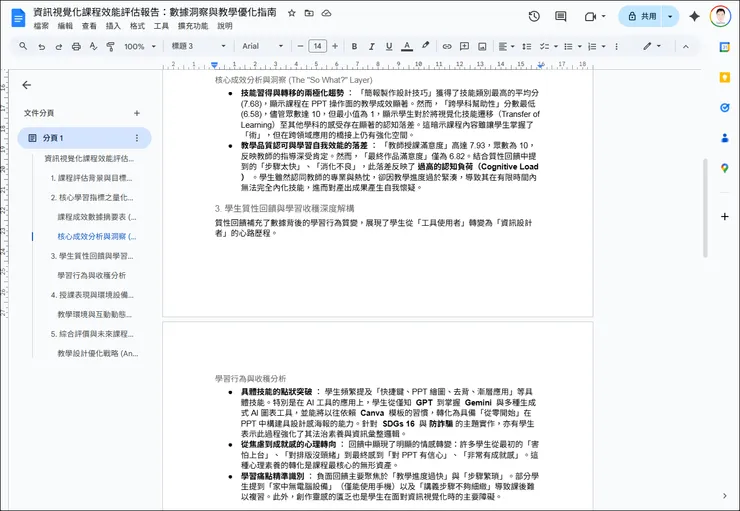The image size is (740, 511).
Task: Open Google Keep side panel
Action: coord(724,77)
